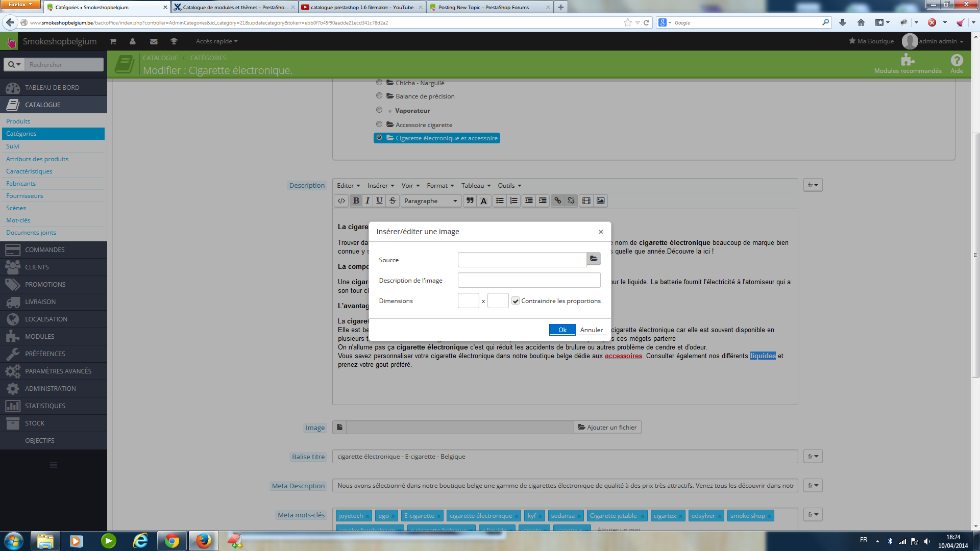Click the source code editor icon

pos(341,201)
